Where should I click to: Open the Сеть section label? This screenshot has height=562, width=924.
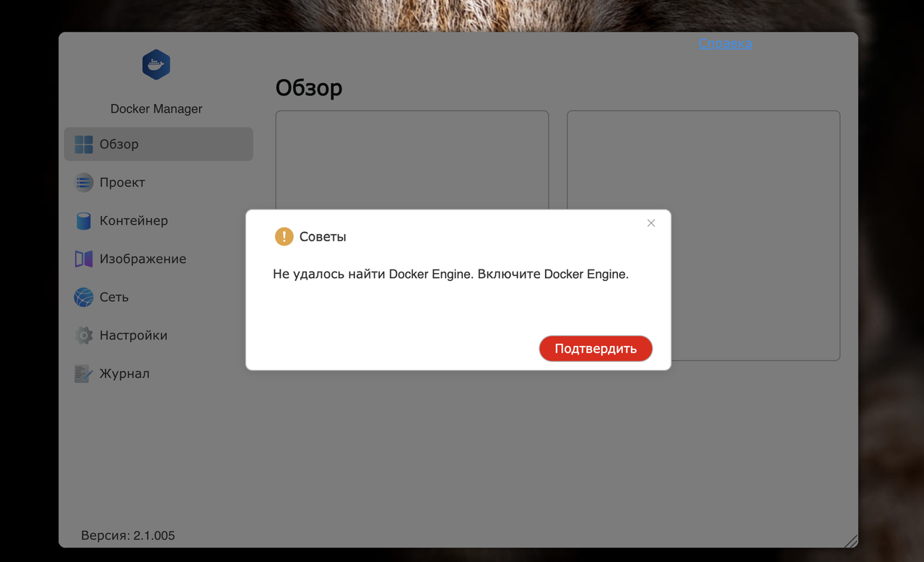[114, 297]
